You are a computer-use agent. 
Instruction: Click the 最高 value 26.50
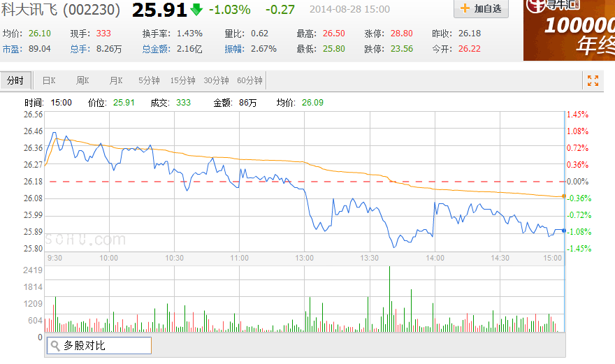tap(334, 34)
